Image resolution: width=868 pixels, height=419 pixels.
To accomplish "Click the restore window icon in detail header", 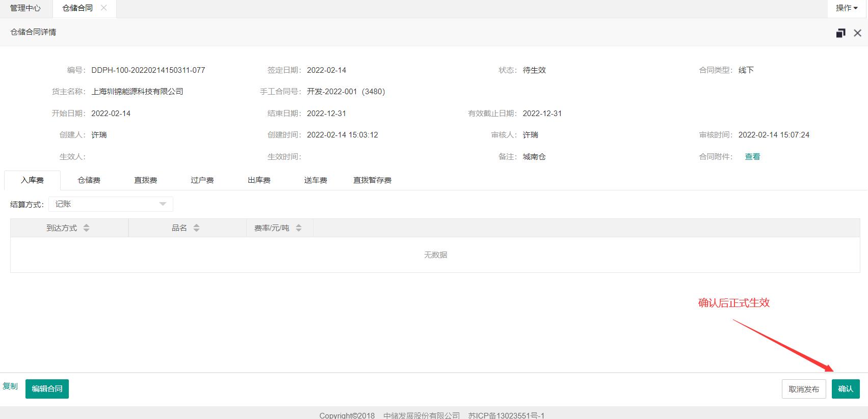I will (x=840, y=33).
